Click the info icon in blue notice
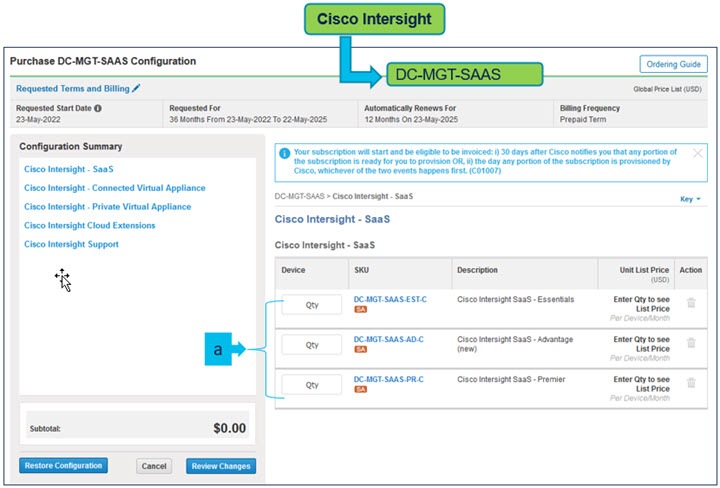This screenshot has height=488, width=720. coord(285,154)
